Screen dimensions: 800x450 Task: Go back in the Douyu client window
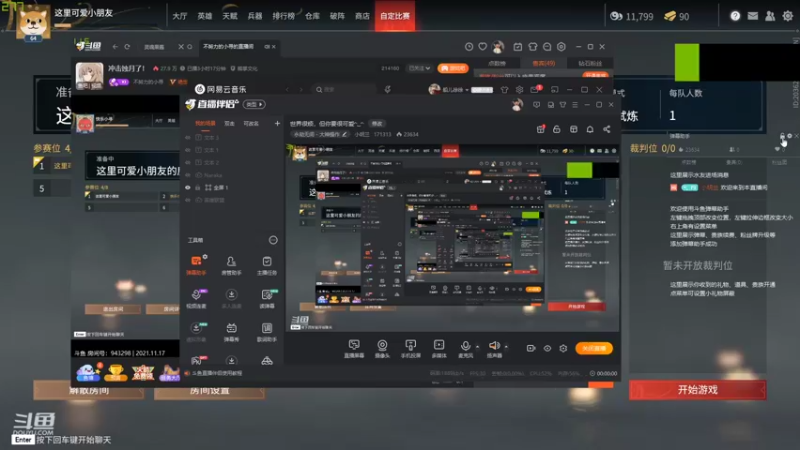pyautogui.click(x=115, y=46)
